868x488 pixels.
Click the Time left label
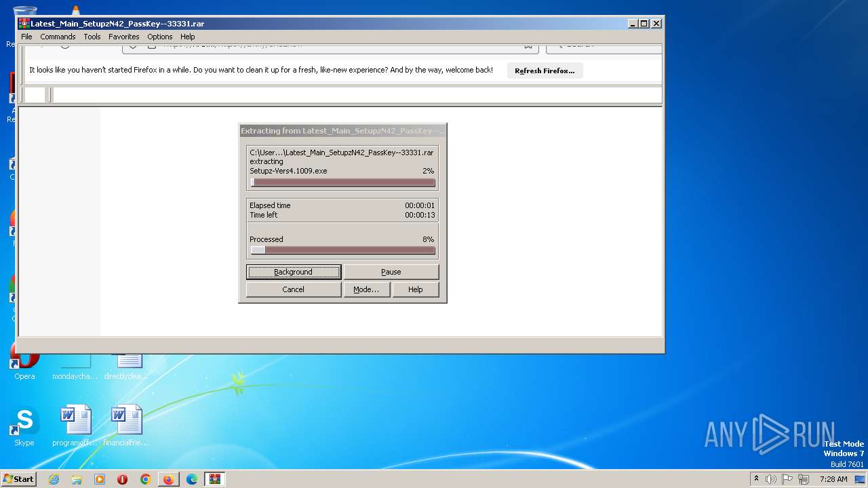click(264, 215)
